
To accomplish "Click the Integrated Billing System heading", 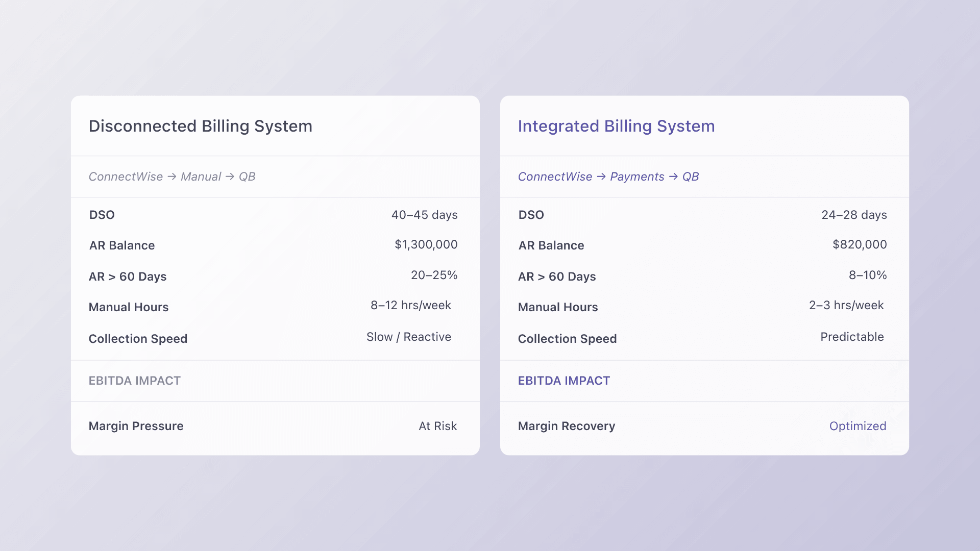I will (616, 126).
